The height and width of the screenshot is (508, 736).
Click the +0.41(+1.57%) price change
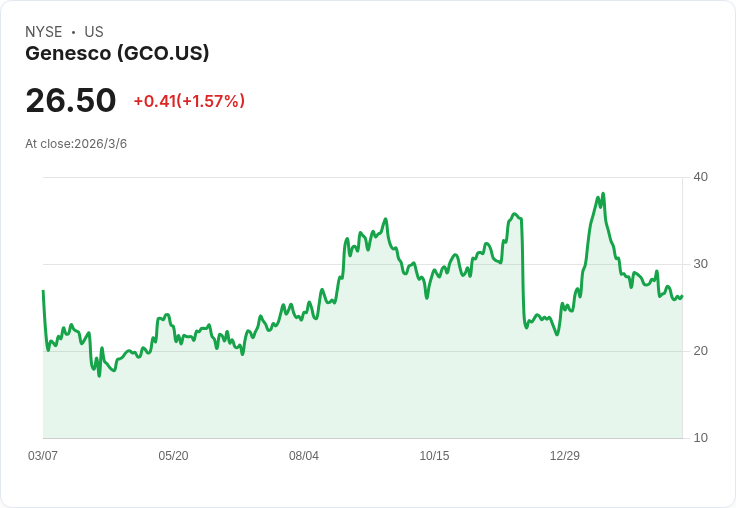pos(189,101)
